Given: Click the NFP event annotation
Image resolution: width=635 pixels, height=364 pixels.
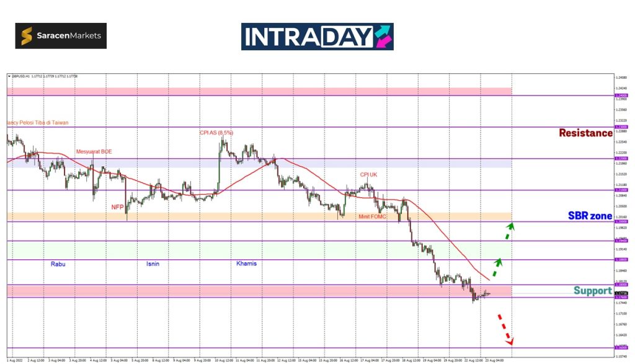Looking at the screenshot, I should coord(117,207).
